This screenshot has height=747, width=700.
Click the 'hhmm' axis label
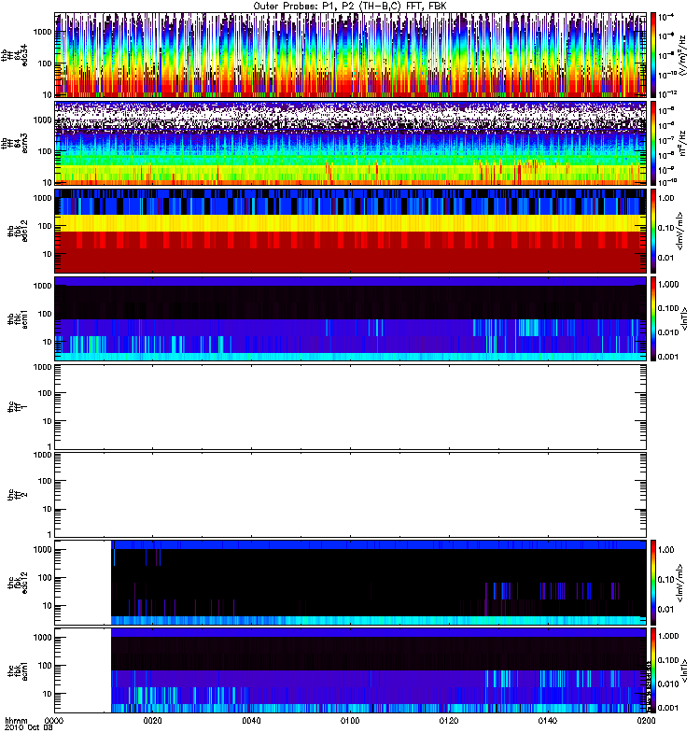(x=16, y=720)
